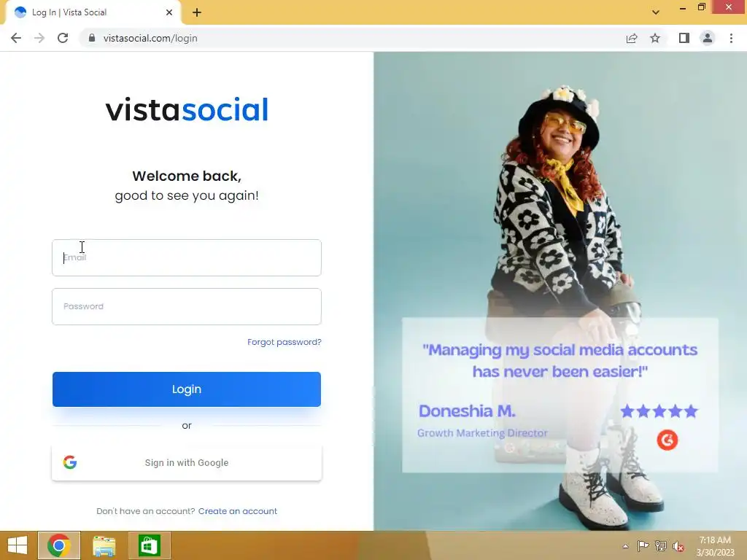Open File Explorer from the taskbar
Viewport: 747px width, 560px height.
coord(104,545)
